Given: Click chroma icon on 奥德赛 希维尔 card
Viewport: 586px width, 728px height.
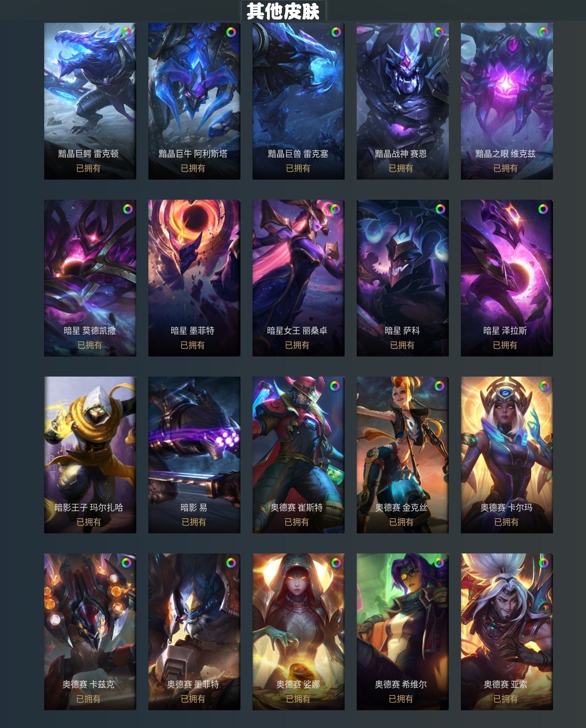Looking at the screenshot, I should pyautogui.click(x=439, y=563).
